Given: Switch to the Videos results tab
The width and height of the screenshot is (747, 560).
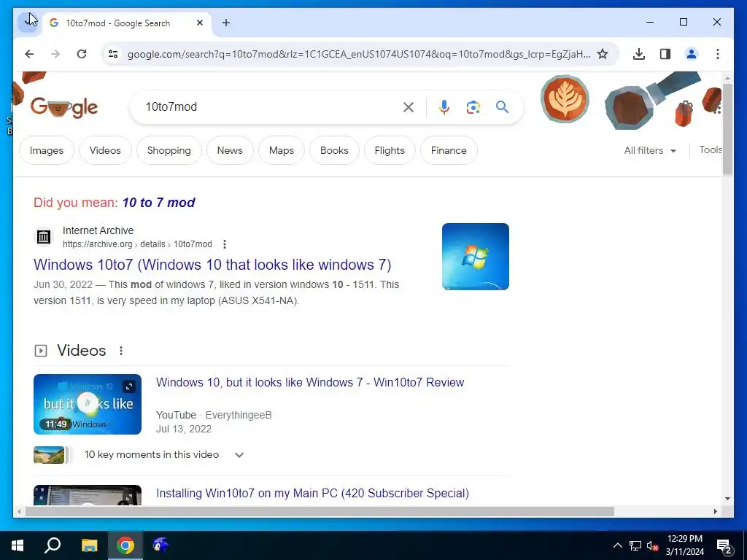Looking at the screenshot, I should coord(105,150).
